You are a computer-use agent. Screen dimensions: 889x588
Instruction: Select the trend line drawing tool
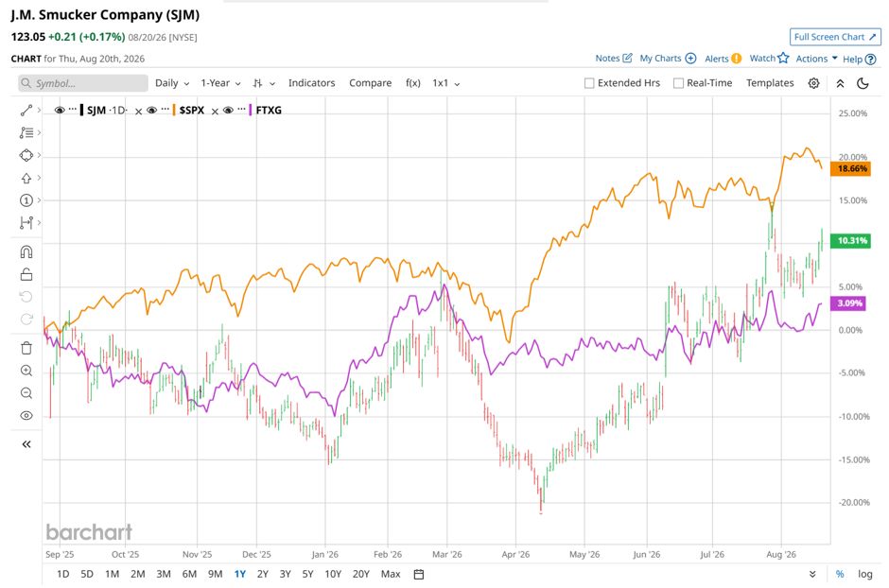click(26, 111)
